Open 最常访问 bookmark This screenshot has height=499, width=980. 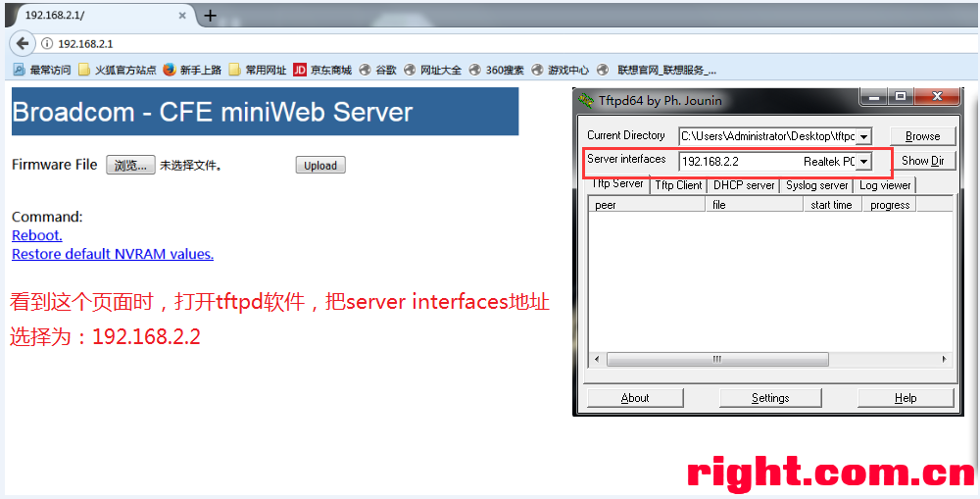42,70
